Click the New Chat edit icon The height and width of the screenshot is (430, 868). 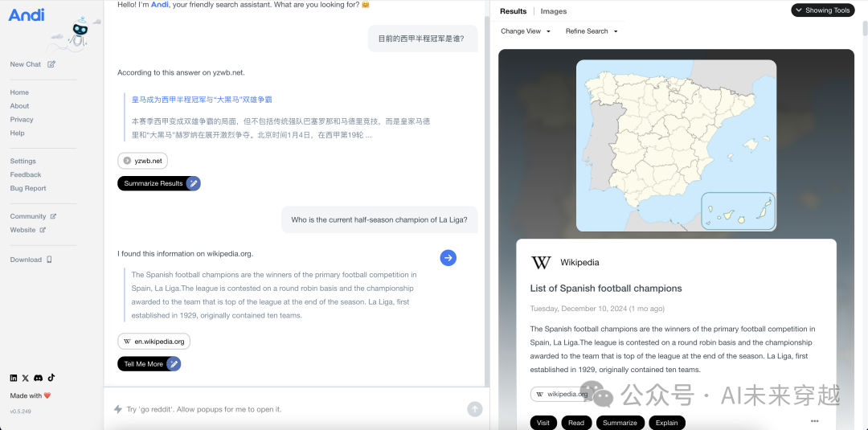pos(51,64)
